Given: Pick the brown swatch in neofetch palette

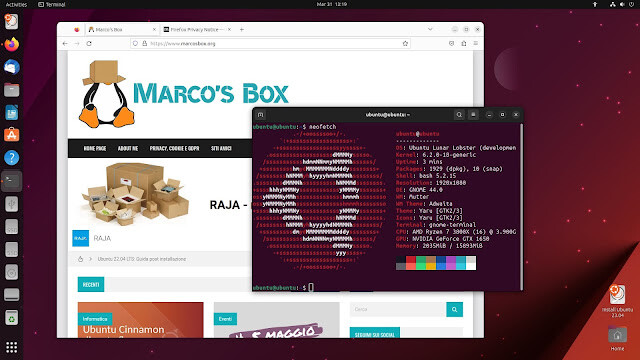Looking at the screenshot, I should 431,260.
